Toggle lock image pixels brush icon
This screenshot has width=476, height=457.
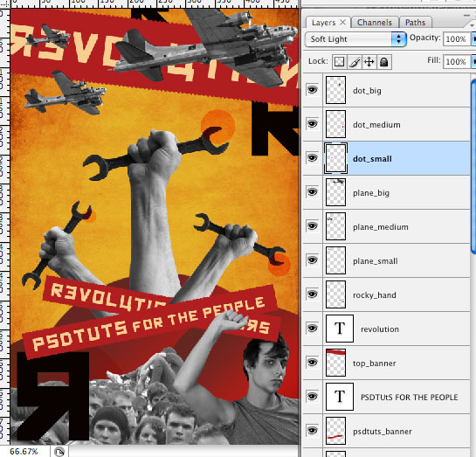(355, 62)
